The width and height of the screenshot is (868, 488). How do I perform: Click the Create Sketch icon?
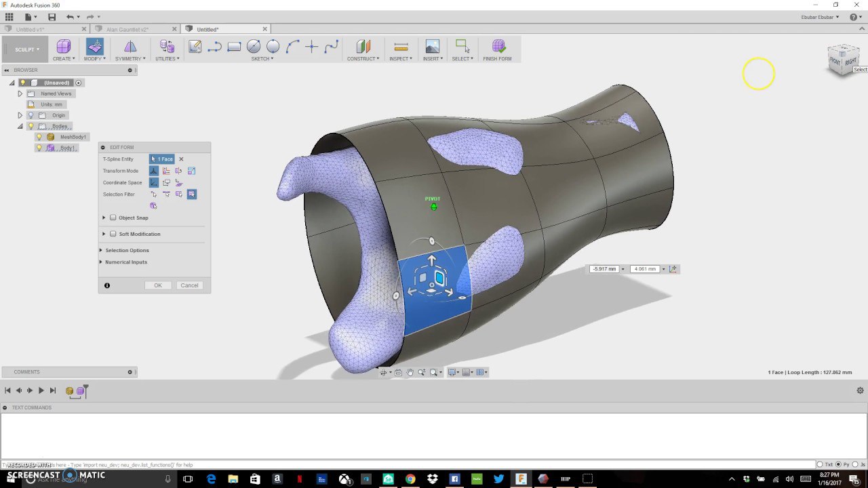click(195, 46)
